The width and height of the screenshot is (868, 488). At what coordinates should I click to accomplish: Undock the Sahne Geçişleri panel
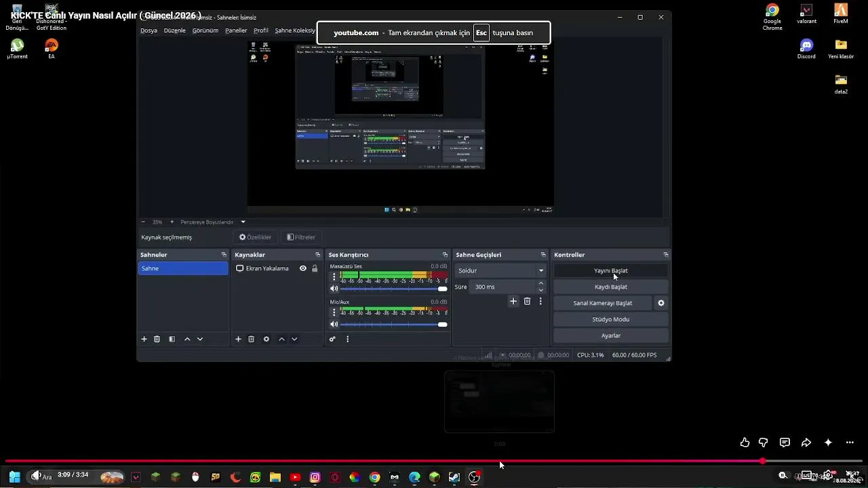543,255
